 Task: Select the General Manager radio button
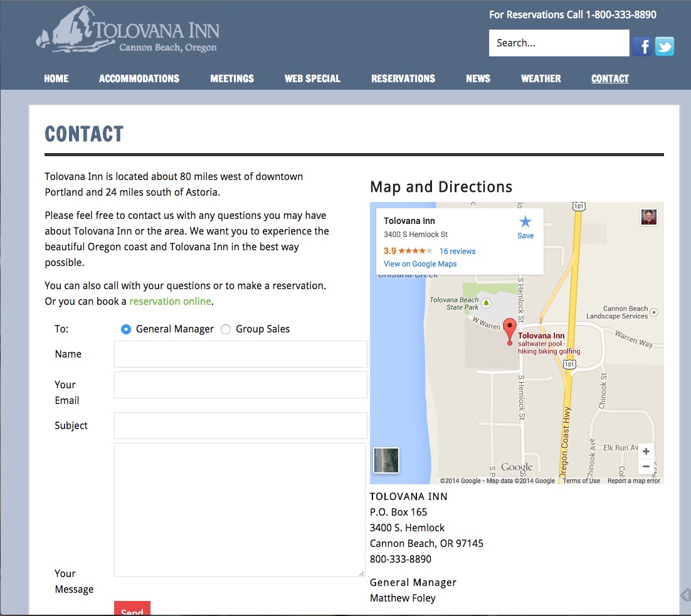126,329
